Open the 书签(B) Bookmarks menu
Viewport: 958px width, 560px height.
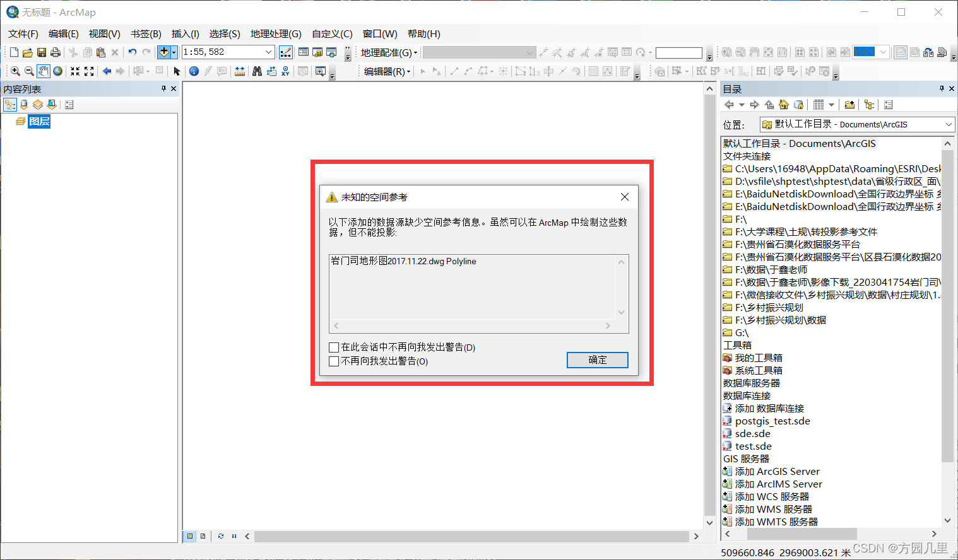pos(146,34)
